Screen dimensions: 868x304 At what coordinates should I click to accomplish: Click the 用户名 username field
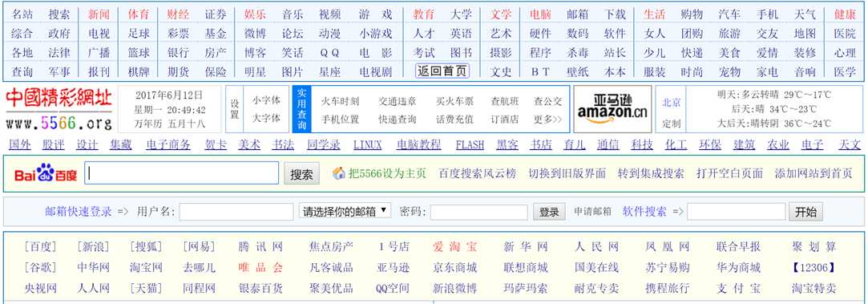click(x=236, y=212)
